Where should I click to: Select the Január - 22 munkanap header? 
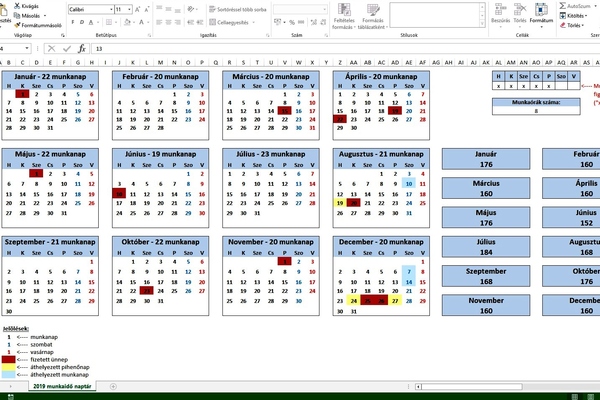pos(50,77)
